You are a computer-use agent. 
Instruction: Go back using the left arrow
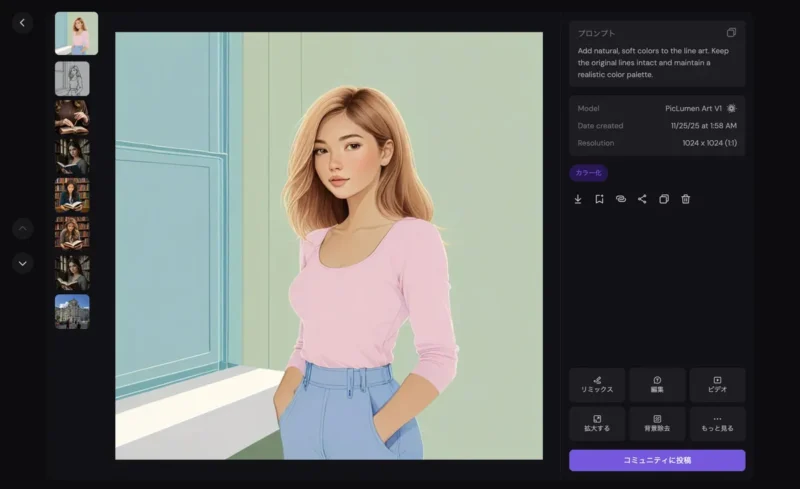pyautogui.click(x=23, y=22)
